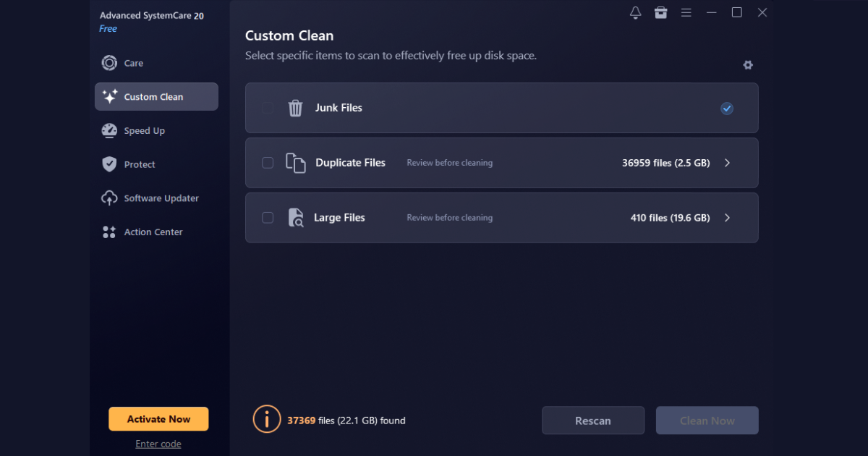Viewport: 868px width, 456px height.
Task: Click the blue check mark on Junk Files
Action: click(x=727, y=109)
